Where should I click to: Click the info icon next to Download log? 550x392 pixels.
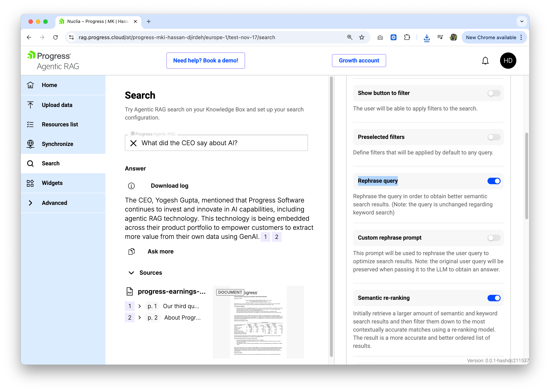pyautogui.click(x=131, y=186)
